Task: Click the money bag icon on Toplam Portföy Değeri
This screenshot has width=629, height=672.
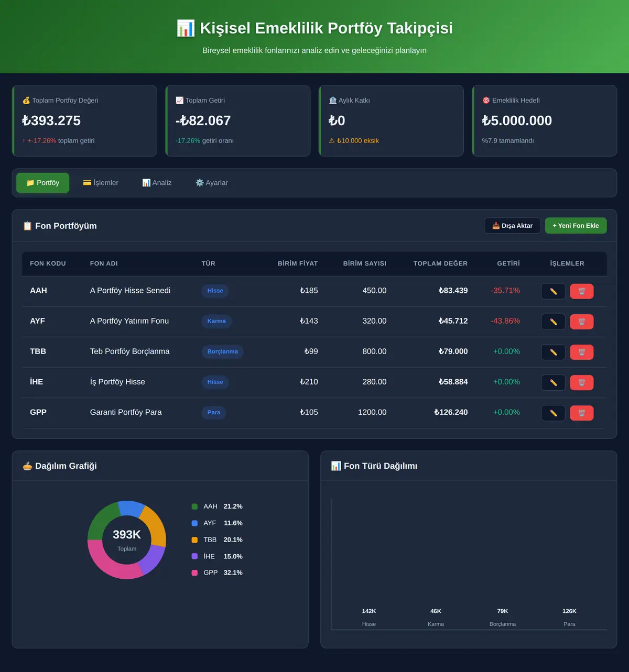Action: (x=26, y=101)
